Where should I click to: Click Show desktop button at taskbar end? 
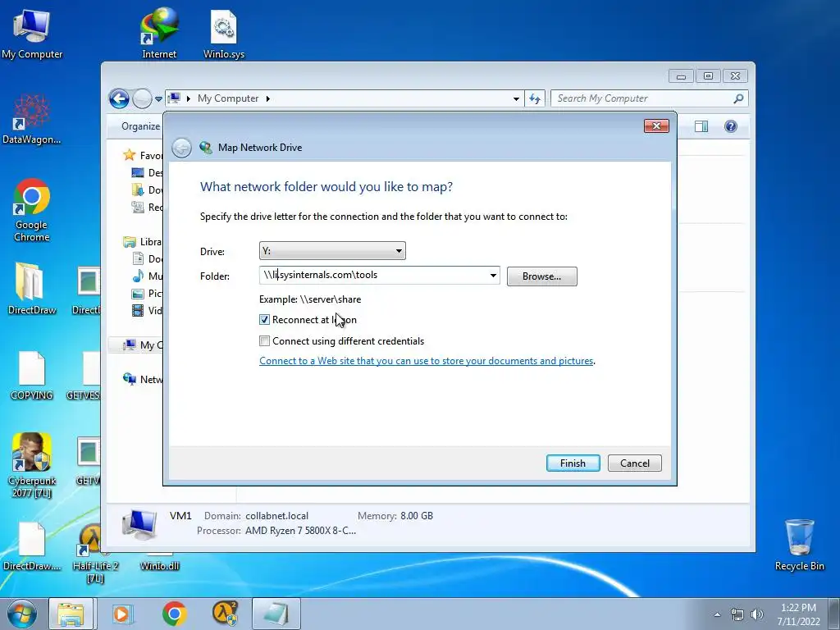pyautogui.click(x=834, y=614)
